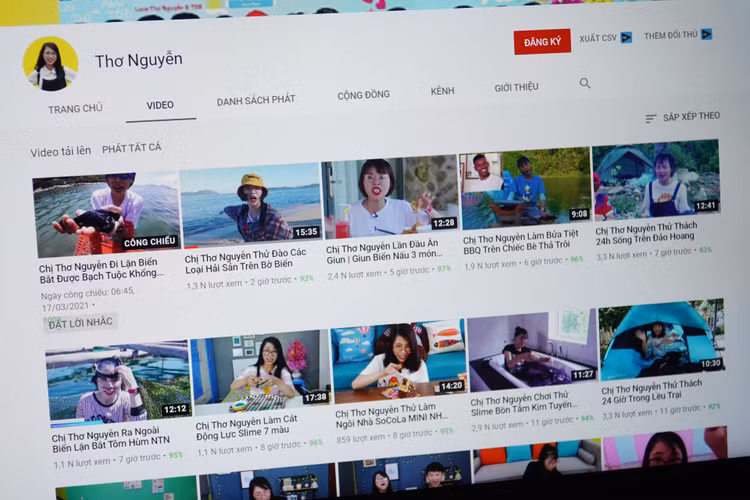Image resolution: width=750 pixels, height=500 pixels.
Task: Open the Danh sách phát tab
Action: (256, 100)
